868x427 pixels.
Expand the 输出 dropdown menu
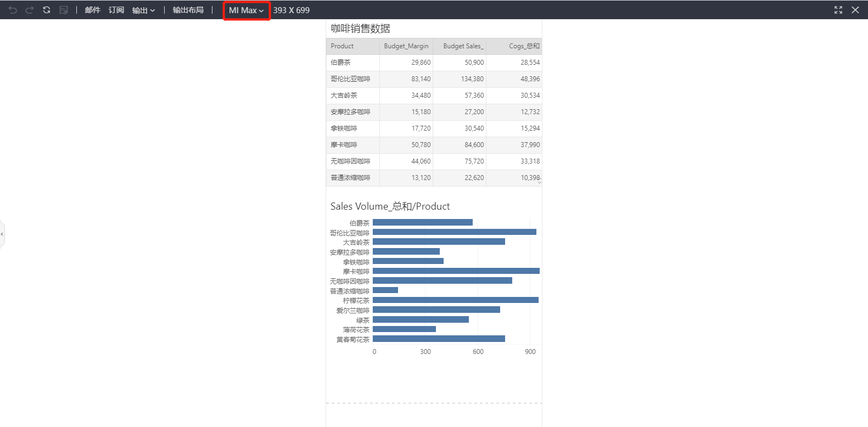[x=143, y=10]
